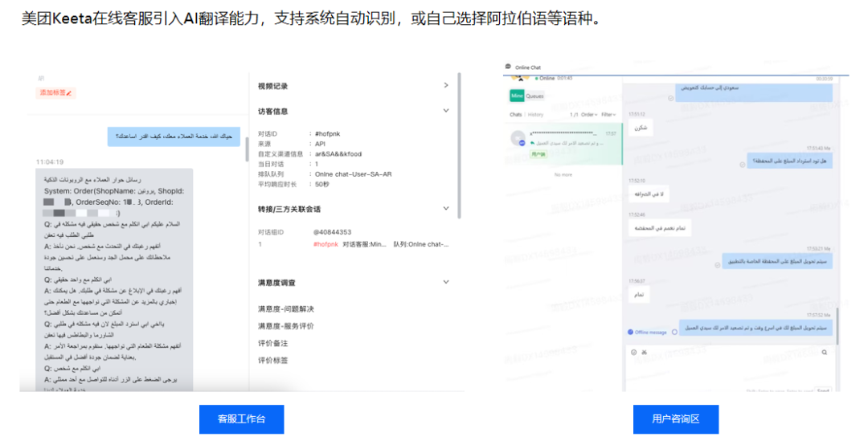The width and height of the screenshot is (868, 445).
Task: Click the 评价标签 row
Action: (x=273, y=361)
